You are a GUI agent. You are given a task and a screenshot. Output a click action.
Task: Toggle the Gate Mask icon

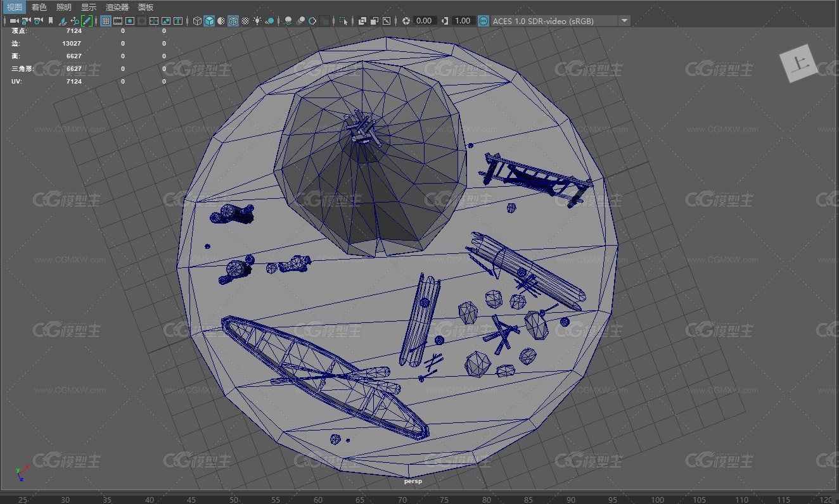[x=142, y=21]
